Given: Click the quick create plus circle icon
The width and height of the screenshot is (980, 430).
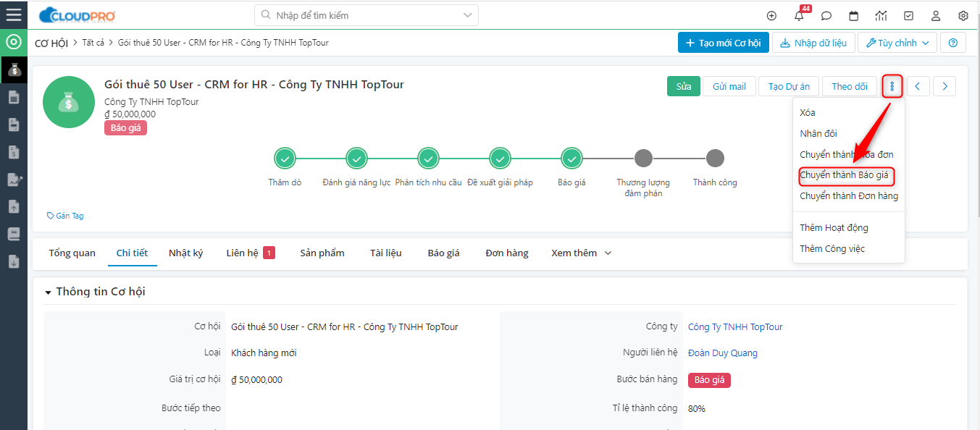Looking at the screenshot, I should tap(771, 16).
